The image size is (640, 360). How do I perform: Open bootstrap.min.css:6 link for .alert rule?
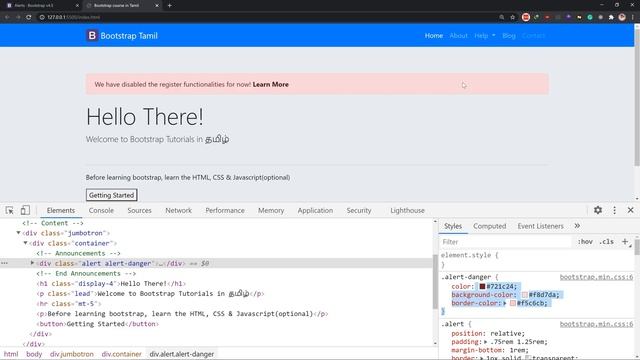click(x=596, y=324)
